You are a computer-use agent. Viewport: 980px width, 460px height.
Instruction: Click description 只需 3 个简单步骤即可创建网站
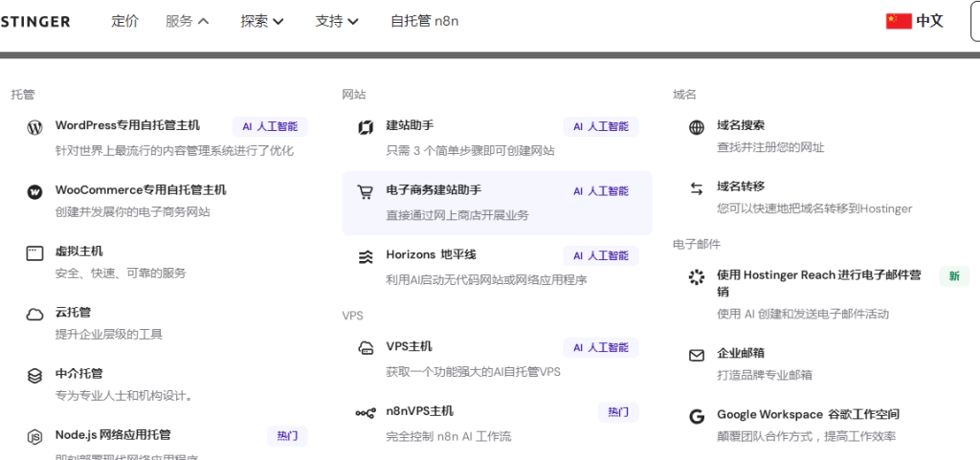click(470, 151)
